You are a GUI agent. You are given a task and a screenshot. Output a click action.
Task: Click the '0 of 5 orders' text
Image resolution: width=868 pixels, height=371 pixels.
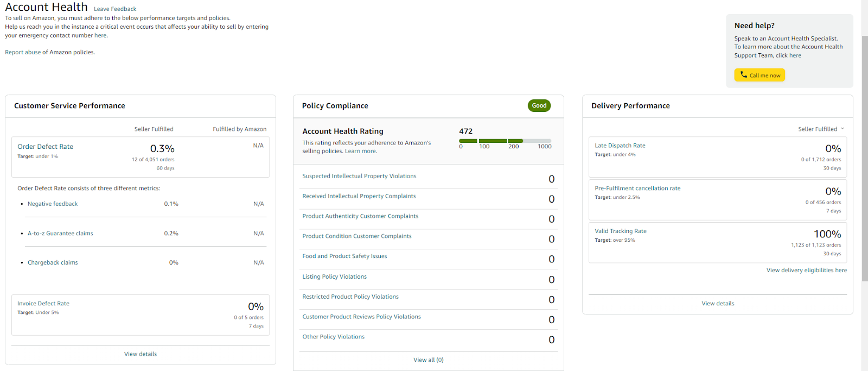point(248,318)
